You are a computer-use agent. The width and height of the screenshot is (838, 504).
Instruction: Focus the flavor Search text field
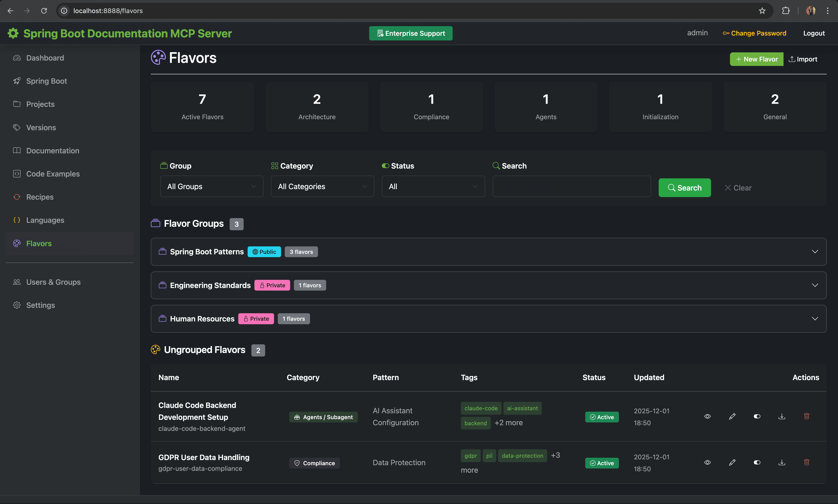(x=571, y=187)
